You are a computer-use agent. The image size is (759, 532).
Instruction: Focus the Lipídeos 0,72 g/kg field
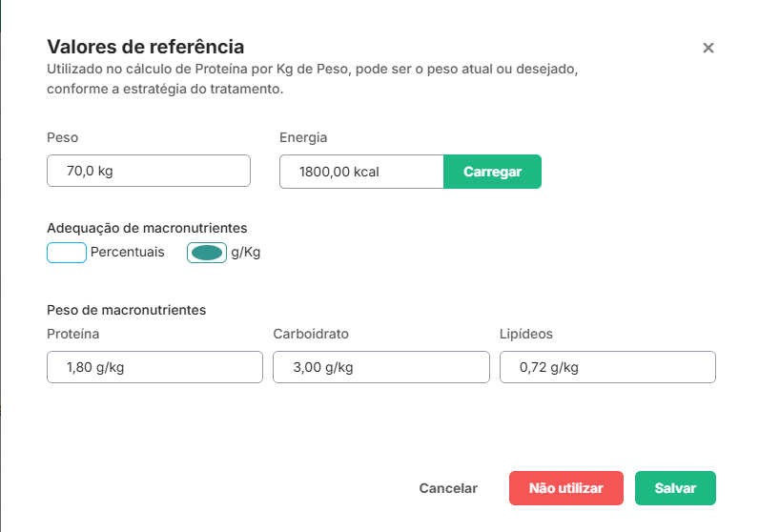607,367
